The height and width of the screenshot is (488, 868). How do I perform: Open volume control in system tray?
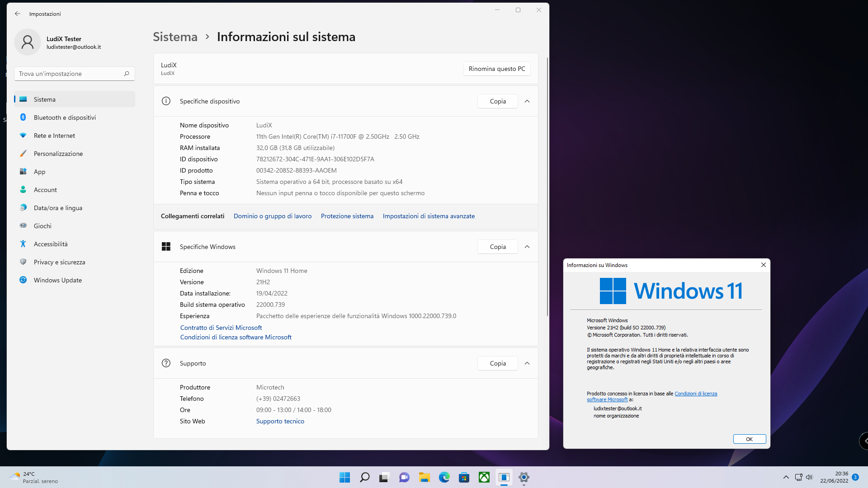[809, 477]
